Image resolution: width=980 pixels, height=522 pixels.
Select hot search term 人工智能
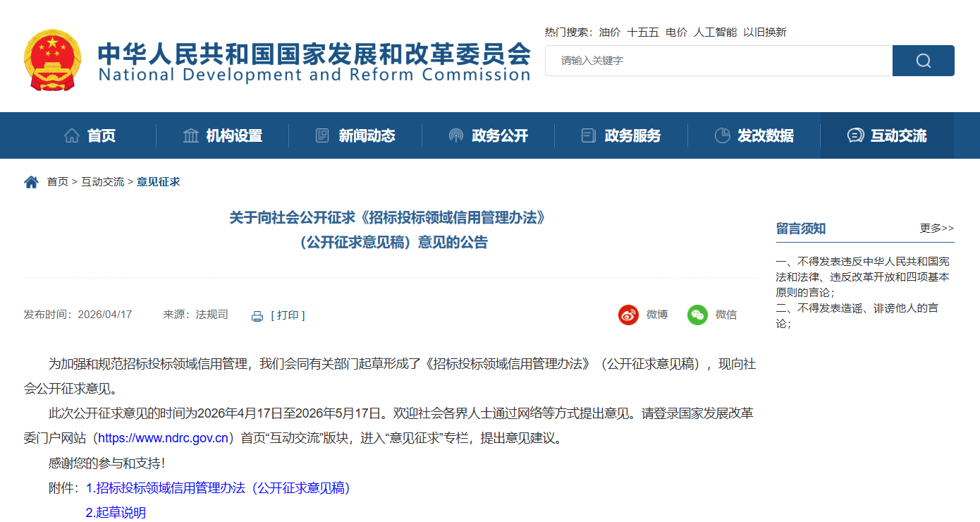[x=715, y=32]
